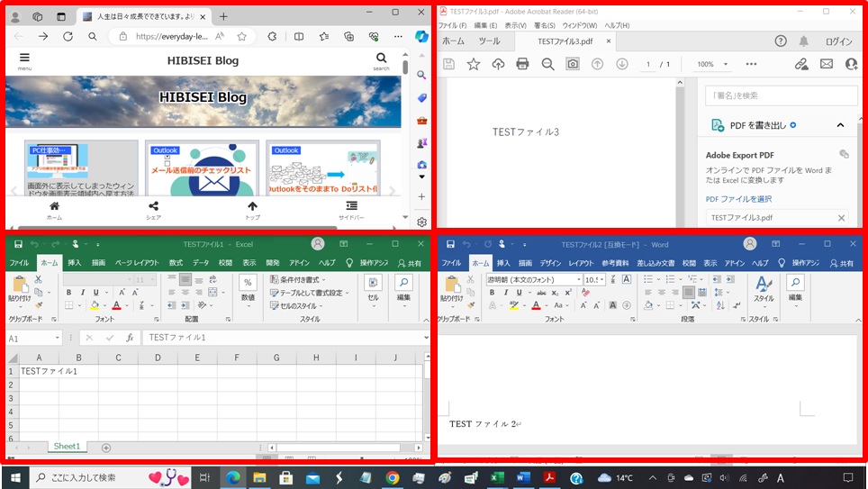Open Word Layout ribbon tab
This screenshot has height=489, width=868.
[582, 263]
